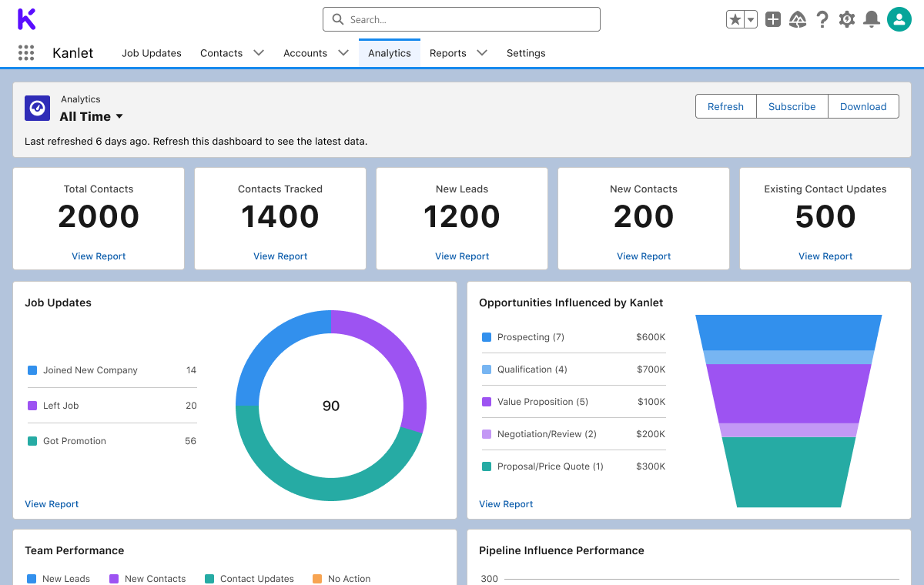Open the notifications bell
This screenshot has width=924, height=585.
872,20
